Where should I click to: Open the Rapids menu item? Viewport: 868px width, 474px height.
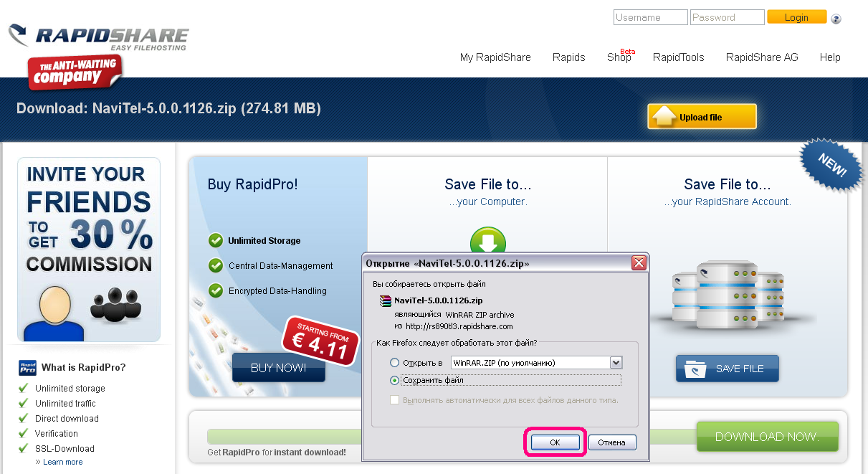click(569, 57)
